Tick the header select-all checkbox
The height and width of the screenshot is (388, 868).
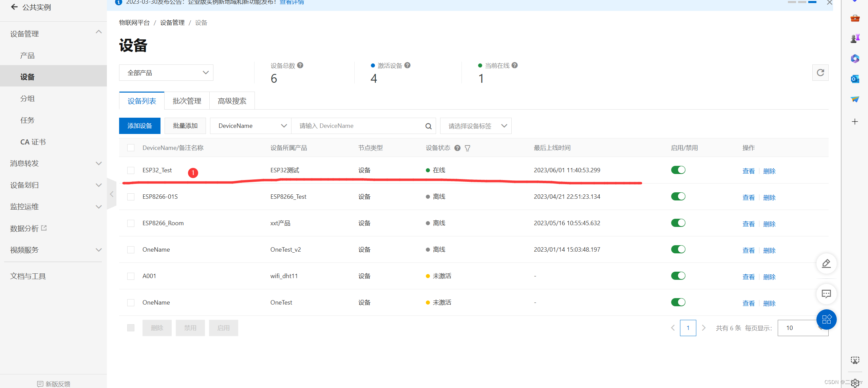pyautogui.click(x=131, y=148)
